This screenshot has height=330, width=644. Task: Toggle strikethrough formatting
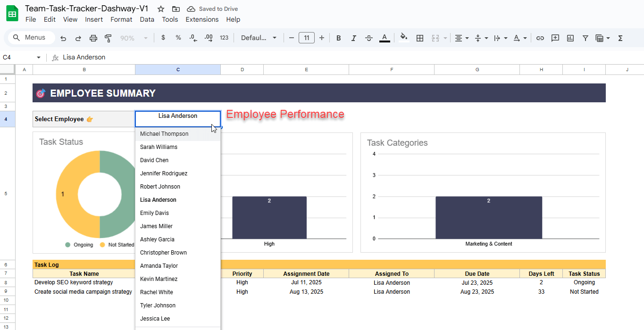tap(368, 38)
